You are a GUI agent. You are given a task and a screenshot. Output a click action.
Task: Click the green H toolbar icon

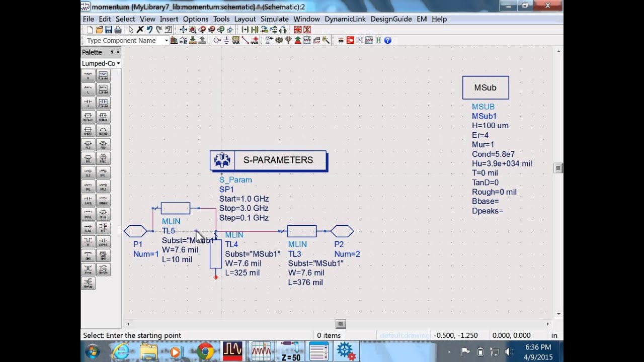click(378, 40)
